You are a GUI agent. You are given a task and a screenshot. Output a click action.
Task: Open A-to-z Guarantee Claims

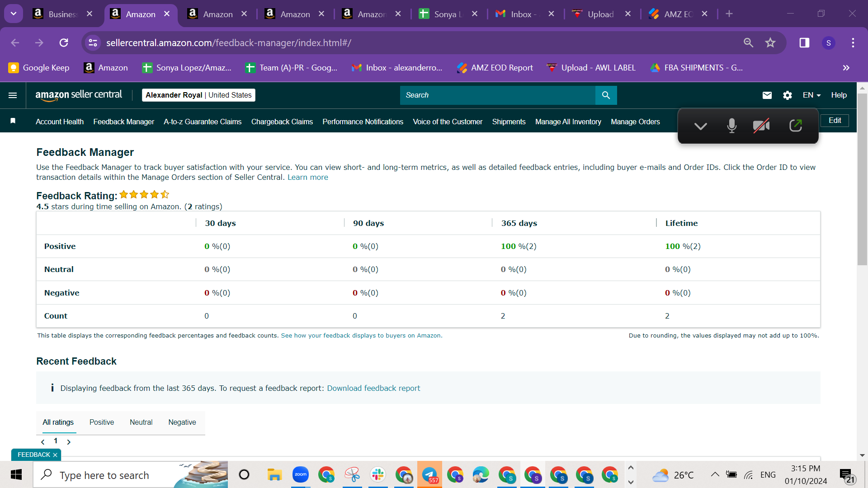pyautogui.click(x=203, y=122)
